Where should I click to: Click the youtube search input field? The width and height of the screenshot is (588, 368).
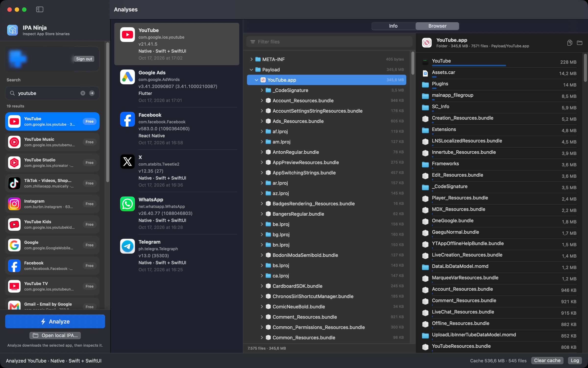(x=52, y=93)
